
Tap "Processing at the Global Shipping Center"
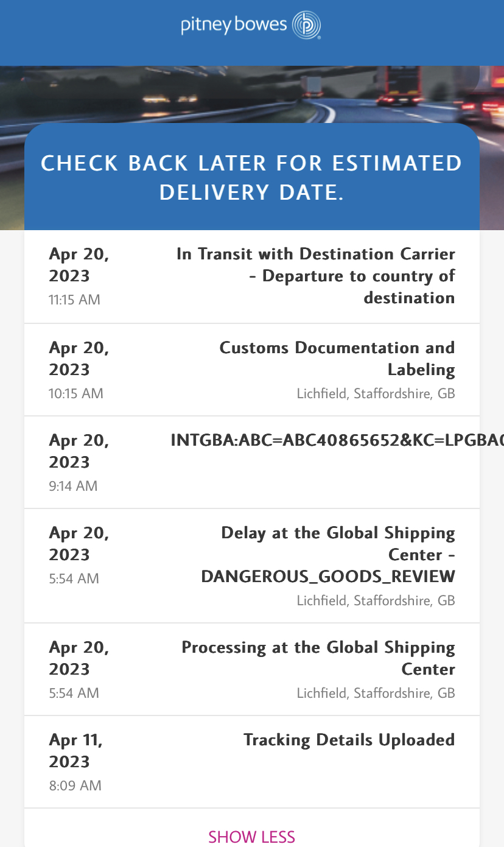318,658
